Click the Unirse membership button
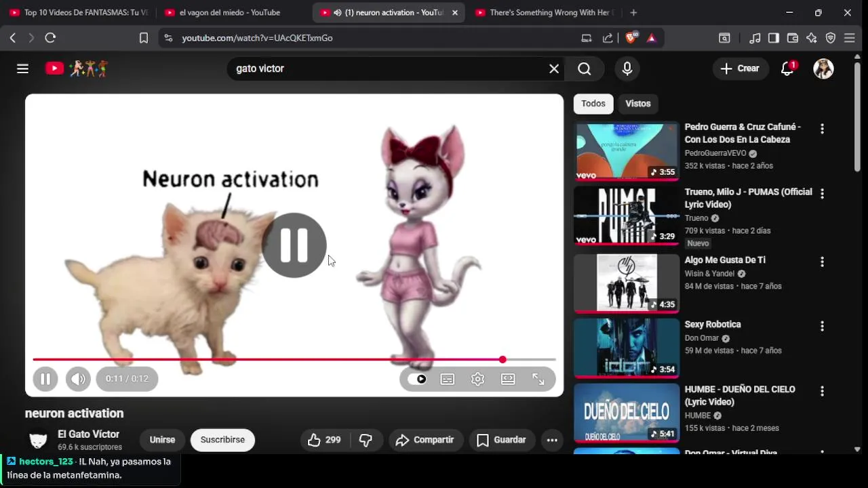This screenshot has width=868, height=488. click(x=162, y=440)
